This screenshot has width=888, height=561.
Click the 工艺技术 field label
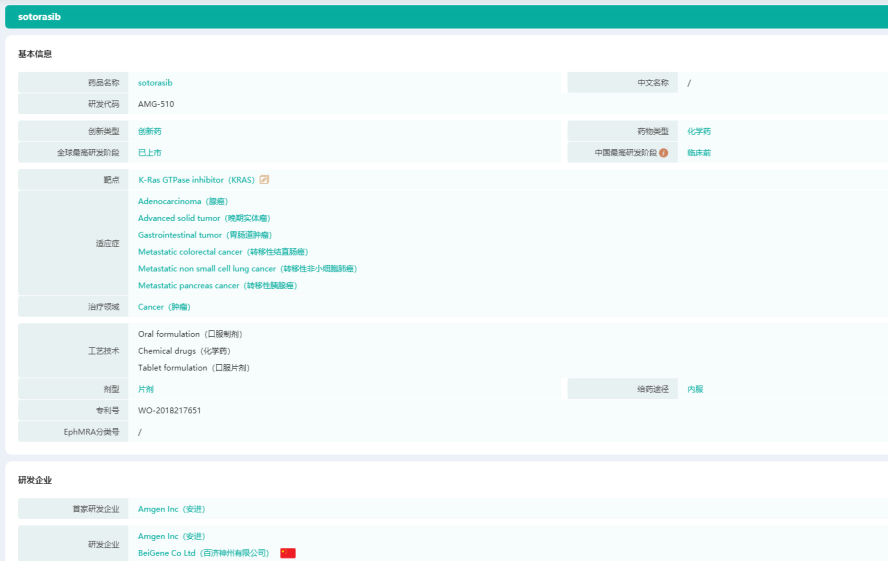(104, 351)
